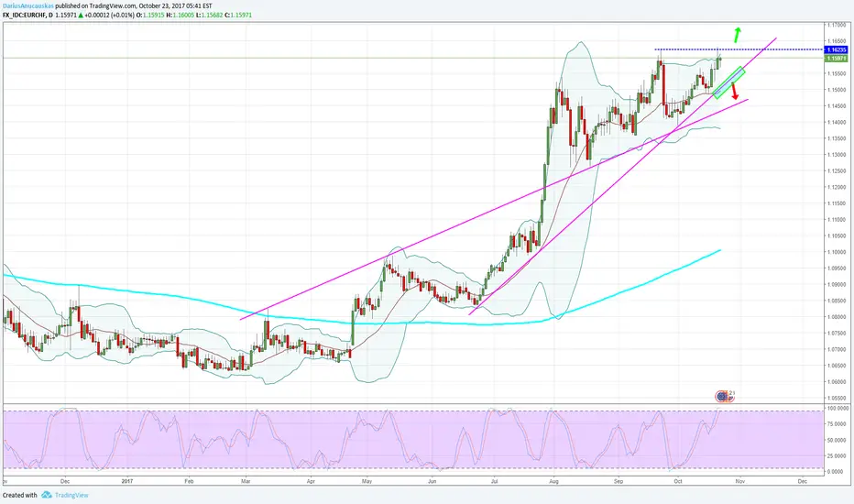Click the Sep label on time axis

pos(619,481)
